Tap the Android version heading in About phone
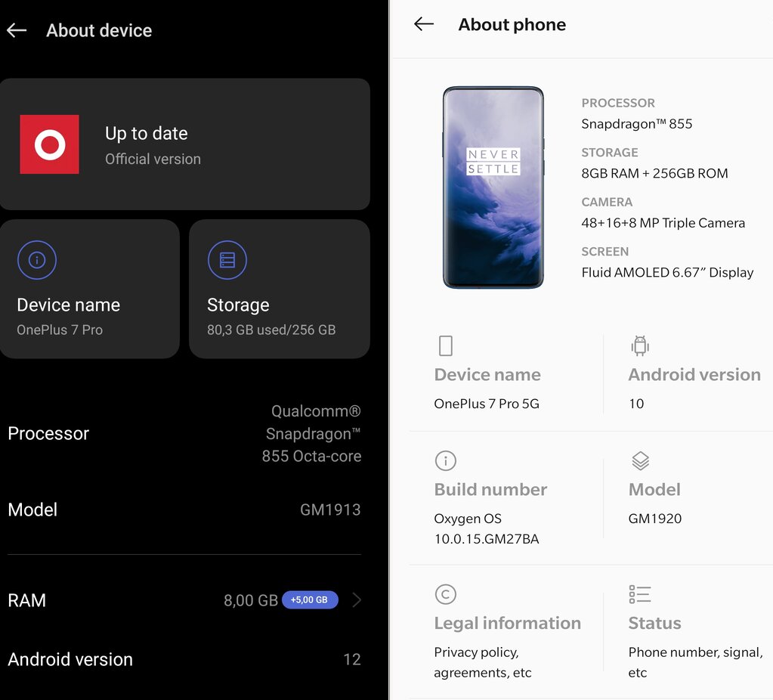Viewport: 773px width, 700px height. [x=694, y=374]
